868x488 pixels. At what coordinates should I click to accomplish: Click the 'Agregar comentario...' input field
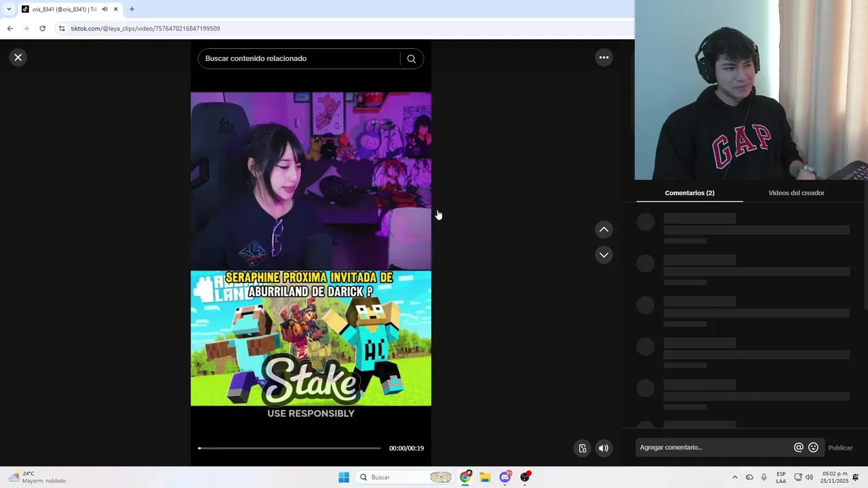(x=713, y=447)
